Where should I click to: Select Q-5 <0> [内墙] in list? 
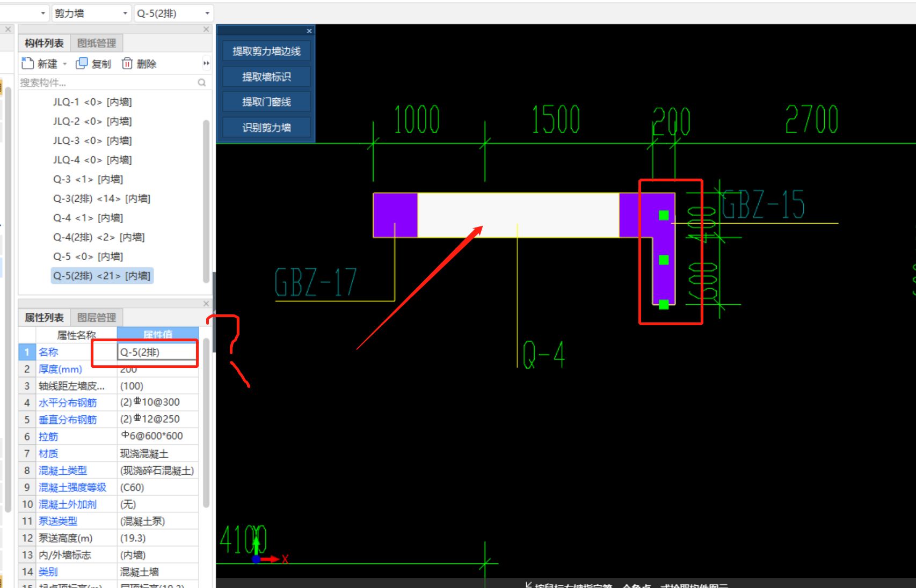[88, 256]
